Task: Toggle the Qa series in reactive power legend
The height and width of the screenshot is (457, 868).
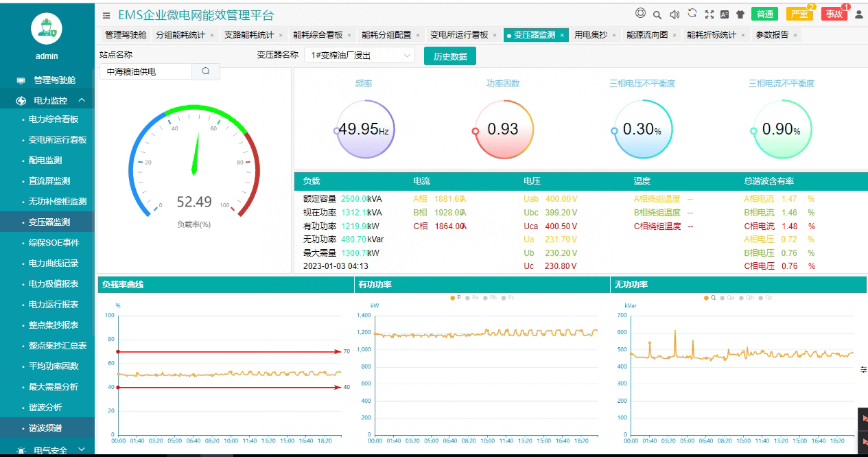Action: click(x=729, y=298)
